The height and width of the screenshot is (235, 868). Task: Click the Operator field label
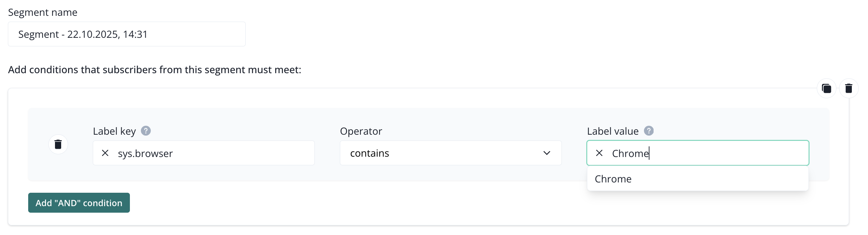click(361, 131)
